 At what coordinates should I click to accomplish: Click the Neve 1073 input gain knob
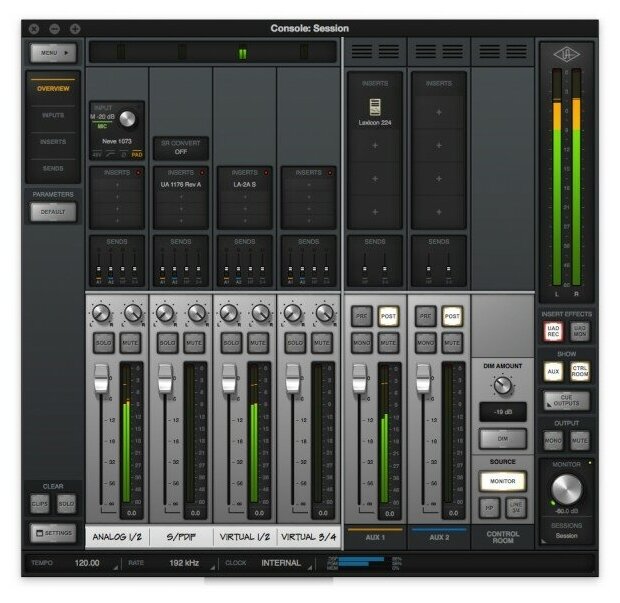pyautogui.click(x=127, y=119)
